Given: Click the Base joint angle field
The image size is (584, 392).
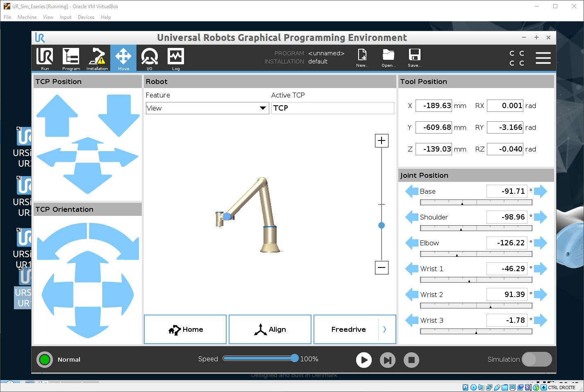Looking at the screenshot, I should (507, 191).
